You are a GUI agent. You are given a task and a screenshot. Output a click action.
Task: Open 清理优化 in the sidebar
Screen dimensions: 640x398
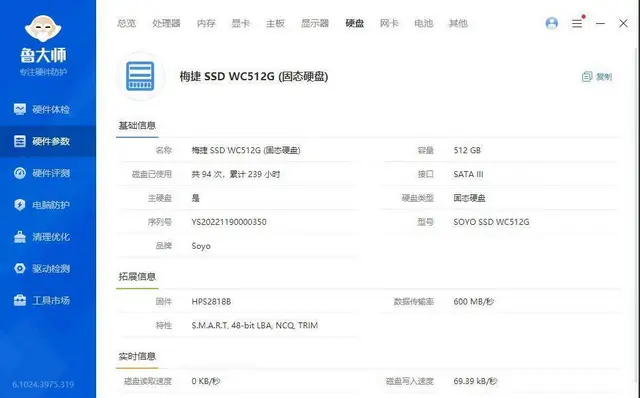pyautogui.click(x=48, y=237)
